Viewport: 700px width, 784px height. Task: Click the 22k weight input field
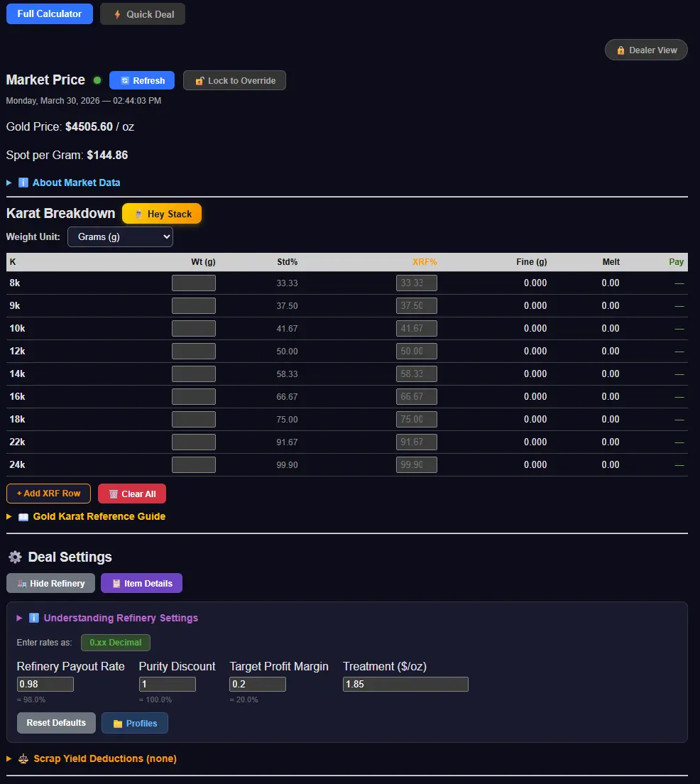[194, 442]
